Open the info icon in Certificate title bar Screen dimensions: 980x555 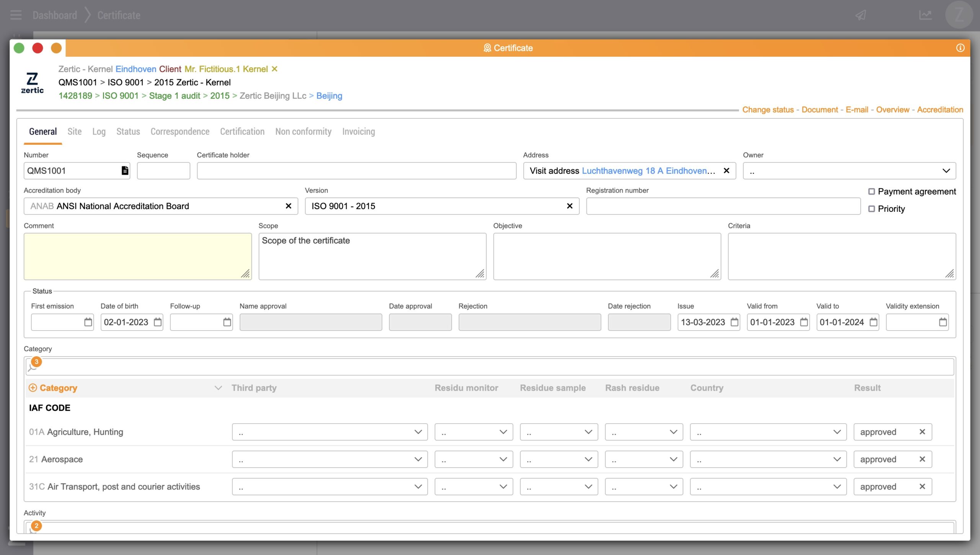point(960,48)
